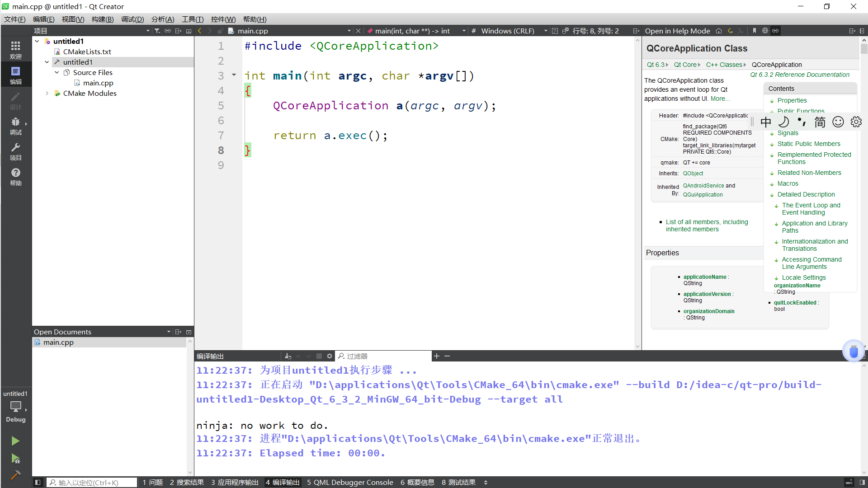Open the 文件(F) menu
This screenshot has height=488, width=868.
click(15, 19)
